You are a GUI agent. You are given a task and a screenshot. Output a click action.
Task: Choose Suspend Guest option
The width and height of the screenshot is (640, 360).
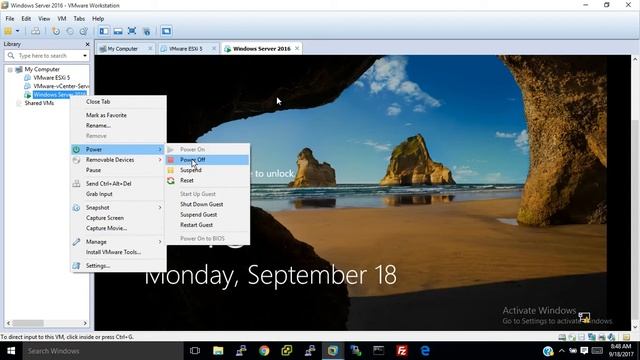208,214
